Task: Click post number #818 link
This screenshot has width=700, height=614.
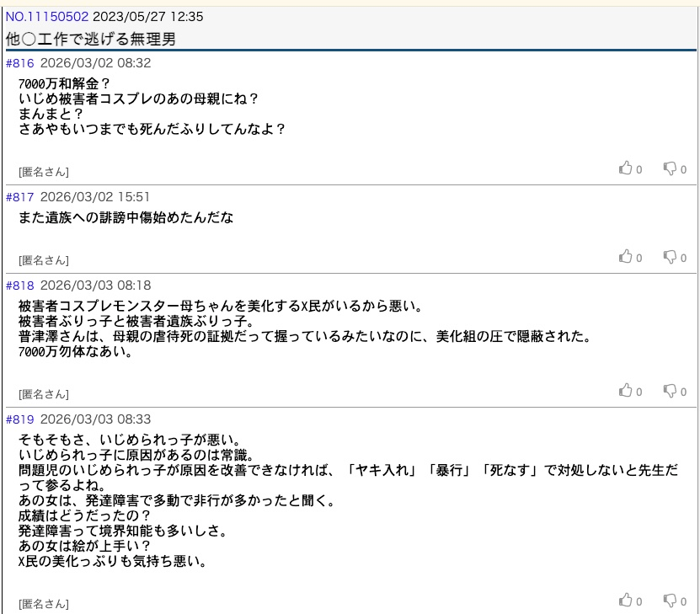Action: (x=19, y=286)
